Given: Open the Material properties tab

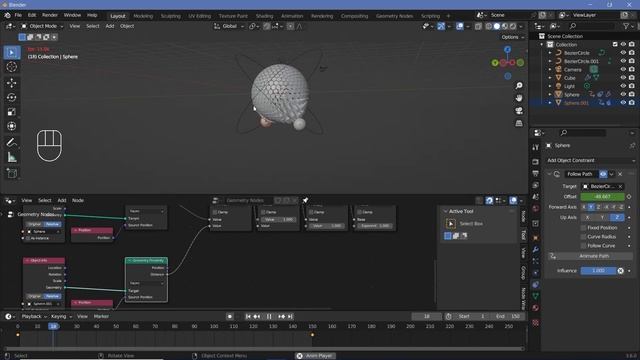Looking at the screenshot, I should [536, 308].
